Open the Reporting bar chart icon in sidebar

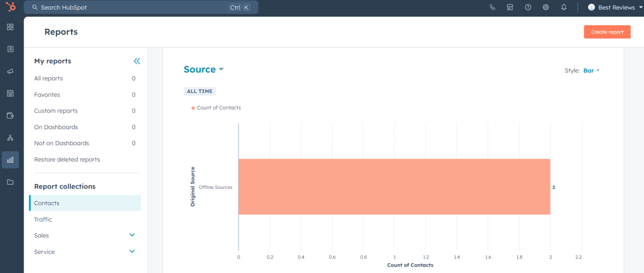pos(10,160)
